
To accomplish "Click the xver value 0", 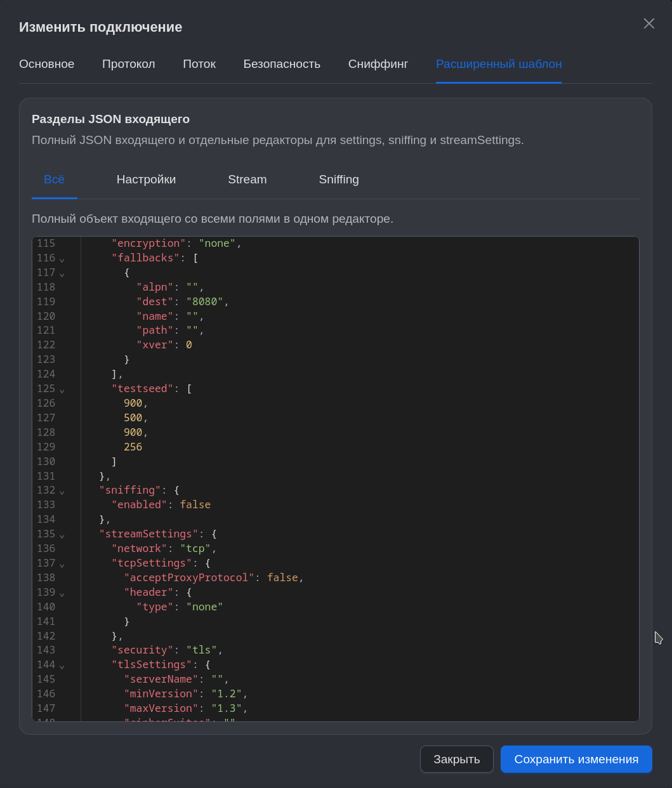I will point(189,345).
